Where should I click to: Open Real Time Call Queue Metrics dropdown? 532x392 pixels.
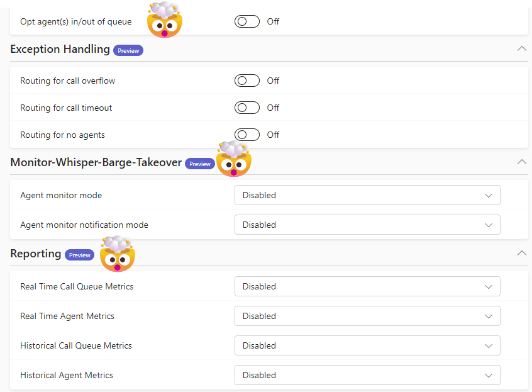point(367,286)
